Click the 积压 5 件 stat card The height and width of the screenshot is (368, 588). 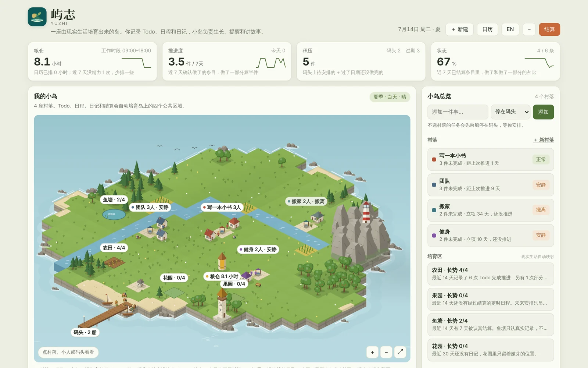click(361, 61)
